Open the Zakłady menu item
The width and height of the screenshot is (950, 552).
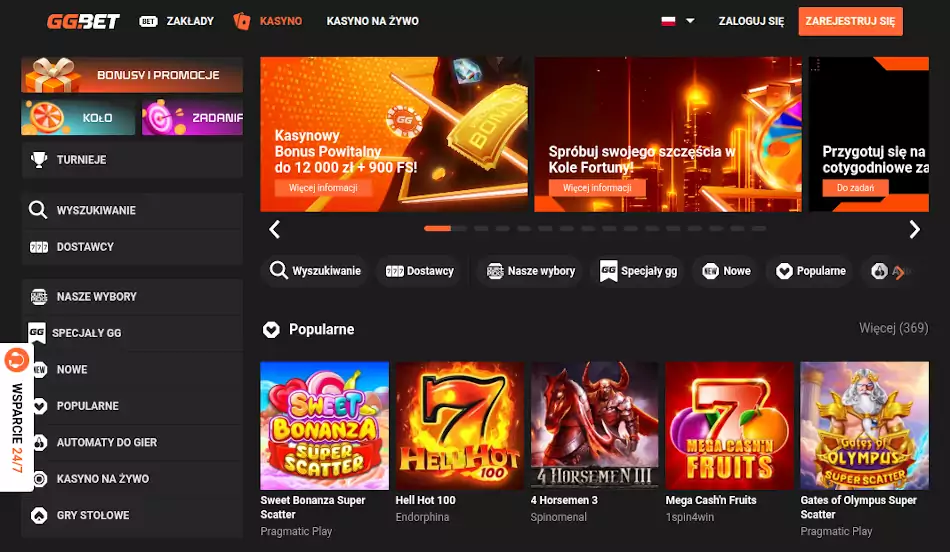[190, 21]
